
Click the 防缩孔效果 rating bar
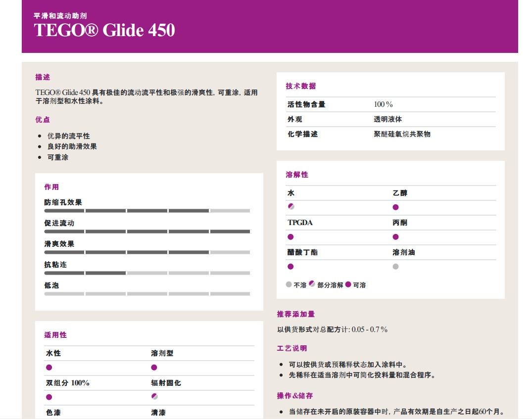pyautogui.click(x=147, y=211)
